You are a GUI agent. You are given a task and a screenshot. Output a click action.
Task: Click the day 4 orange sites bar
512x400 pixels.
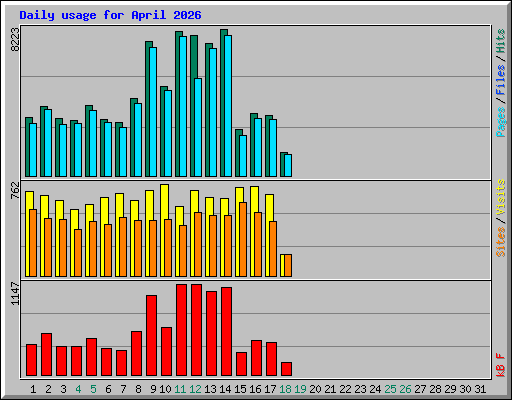78,253
